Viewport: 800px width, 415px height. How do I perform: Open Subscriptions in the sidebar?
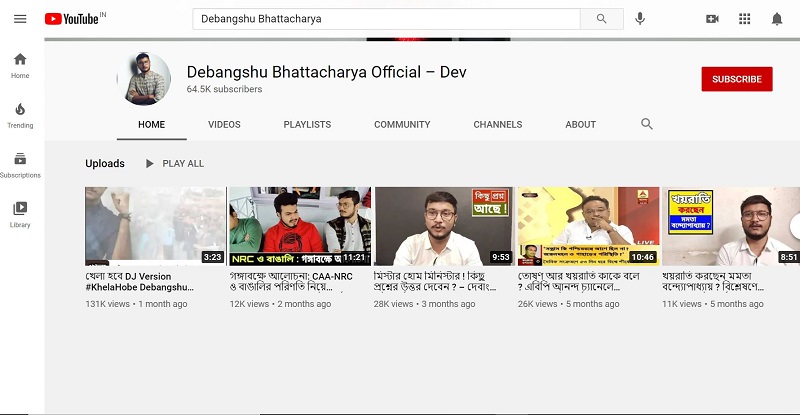pos(20,165)
